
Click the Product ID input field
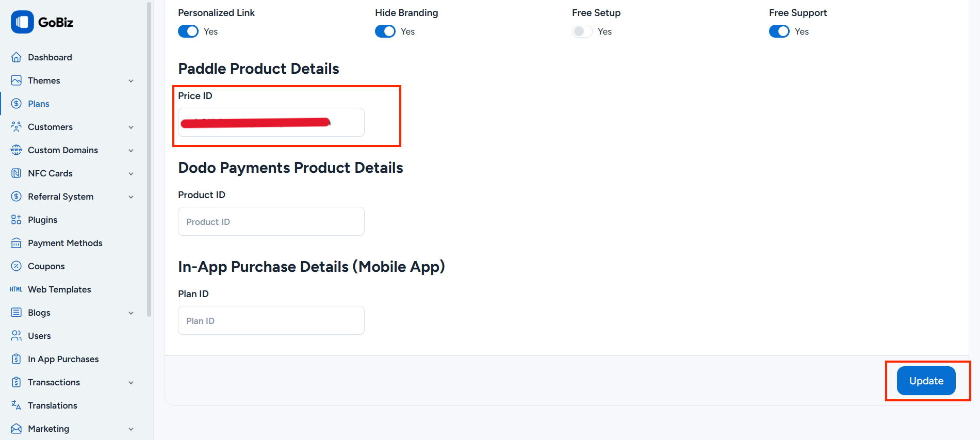[271, 221]
